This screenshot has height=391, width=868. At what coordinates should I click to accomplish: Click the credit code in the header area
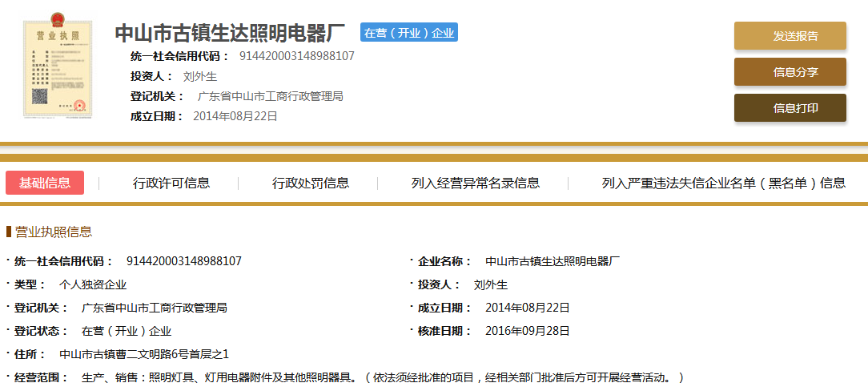(x=296, y=56)
